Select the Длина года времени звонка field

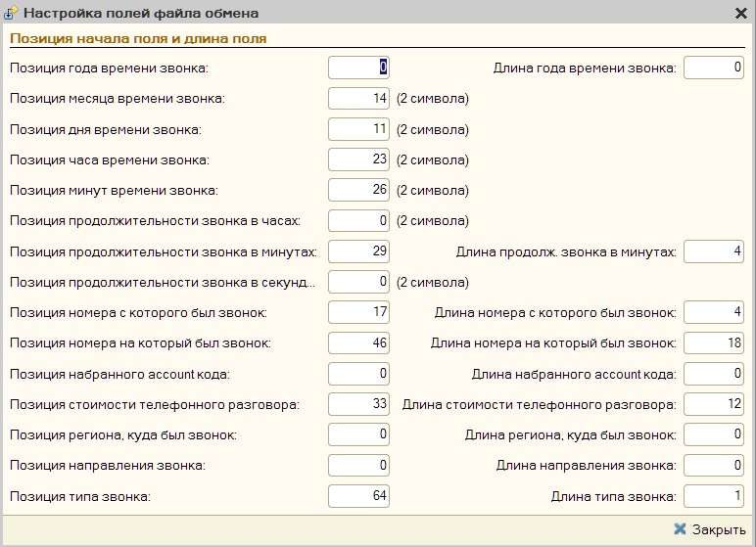714,68
